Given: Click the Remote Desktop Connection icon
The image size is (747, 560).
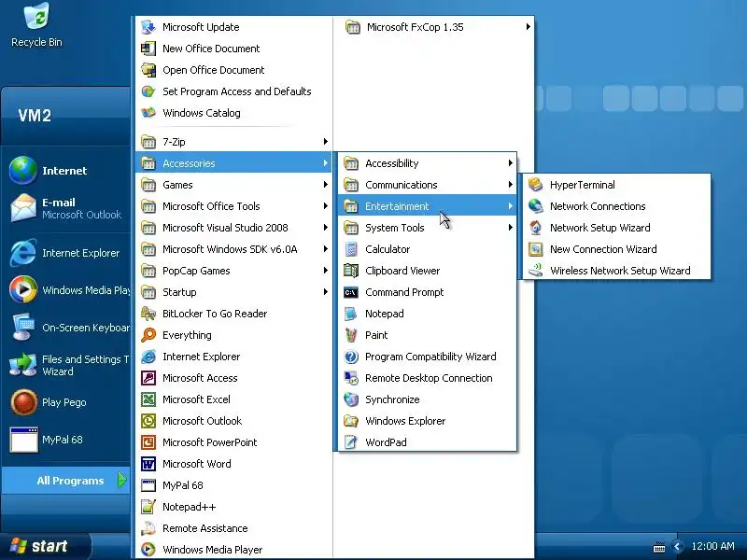Looking at the screenshot, I should tap(351, 378).
